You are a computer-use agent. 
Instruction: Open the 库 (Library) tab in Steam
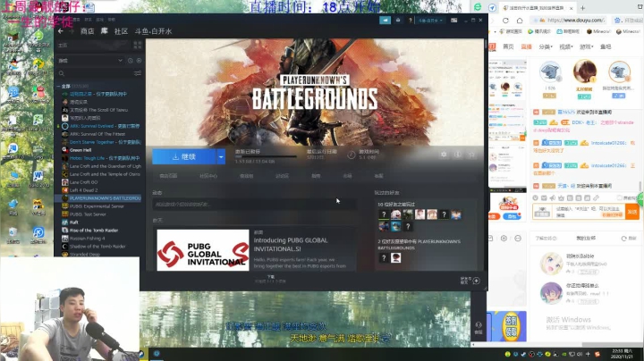[105, 31]
